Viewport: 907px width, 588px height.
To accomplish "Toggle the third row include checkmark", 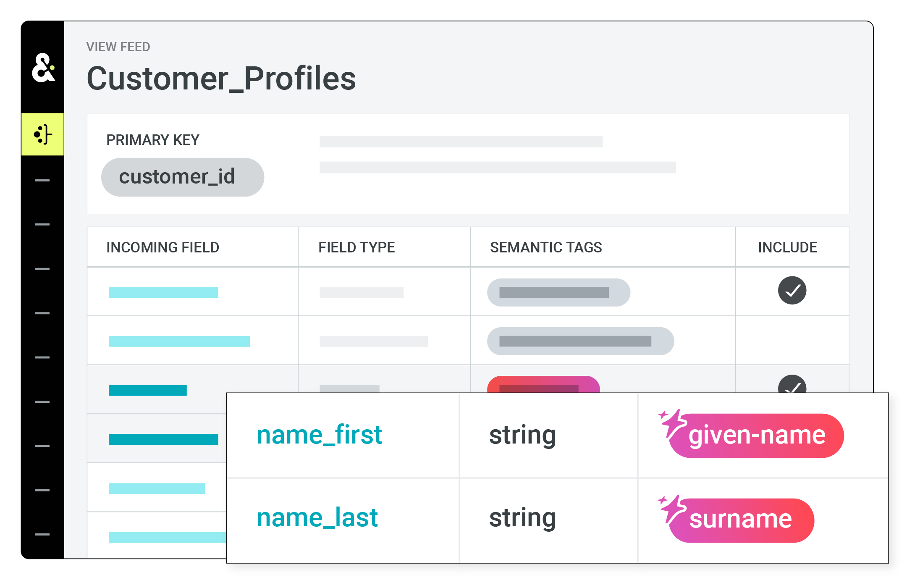I will (x=792, y=385).
